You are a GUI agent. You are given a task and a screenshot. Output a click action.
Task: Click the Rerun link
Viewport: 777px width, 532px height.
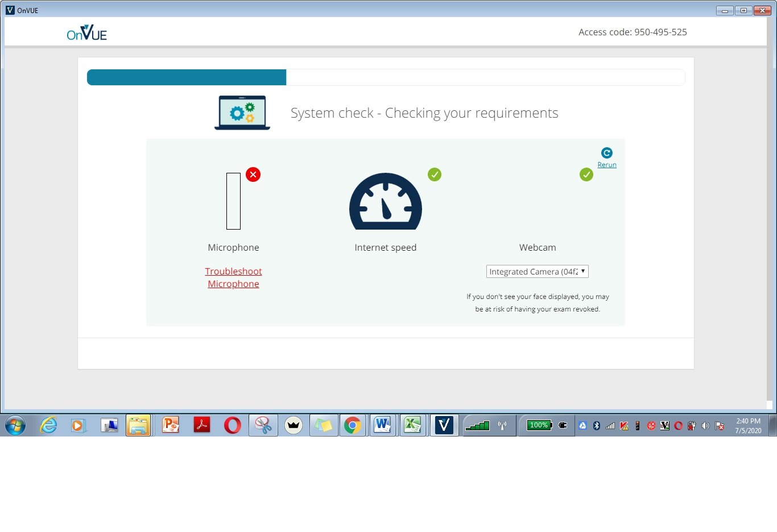click(606, 165)
